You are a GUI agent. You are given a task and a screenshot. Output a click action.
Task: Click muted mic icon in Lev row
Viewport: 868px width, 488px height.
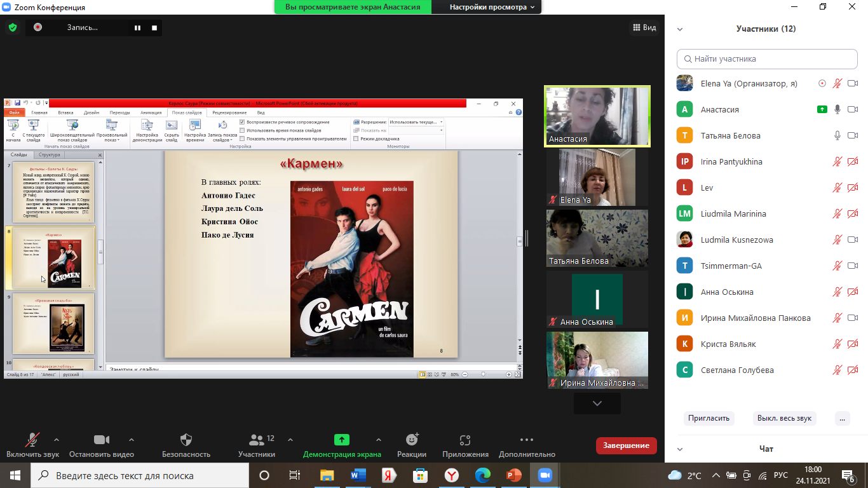pos(837,187)
